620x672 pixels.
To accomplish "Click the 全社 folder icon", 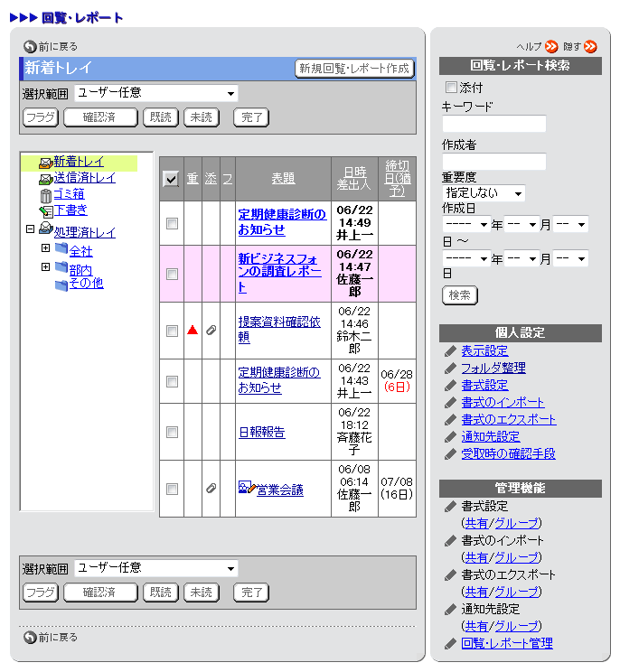I will coord(61,247).
